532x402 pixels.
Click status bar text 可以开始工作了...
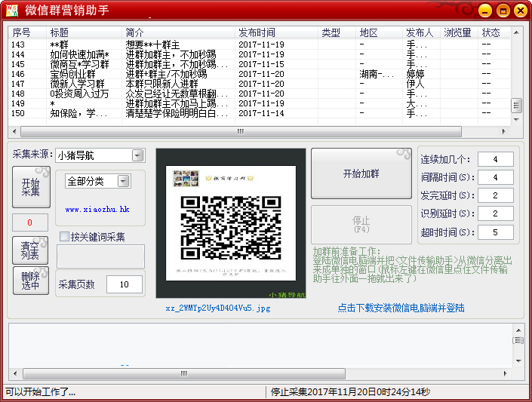tap(41, 392)
